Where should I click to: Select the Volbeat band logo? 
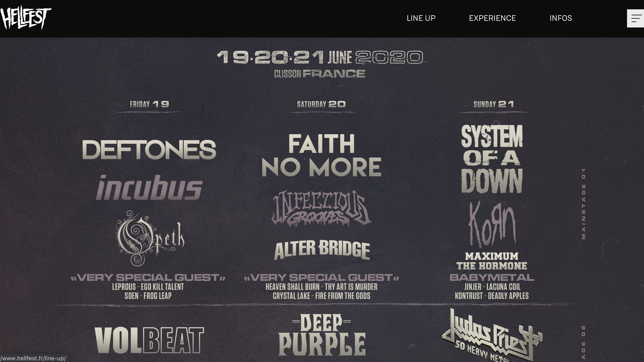pyautogui.click(x=149, y=340)
